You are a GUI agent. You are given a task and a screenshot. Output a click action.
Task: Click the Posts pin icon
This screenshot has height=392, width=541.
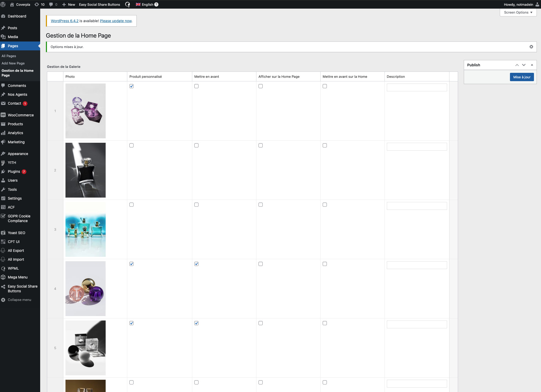point(3,28)
